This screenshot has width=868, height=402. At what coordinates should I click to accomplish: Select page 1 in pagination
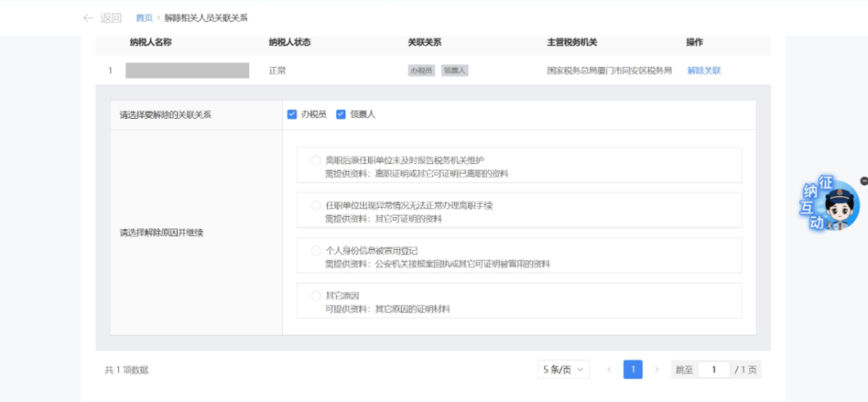coord(633,369)
